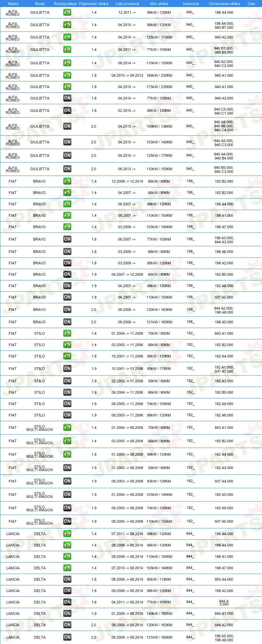Viewport: 262px width, 644px height.
Task: Click the Oznaczenie silnika column header
Action: [x=224, y=4]
